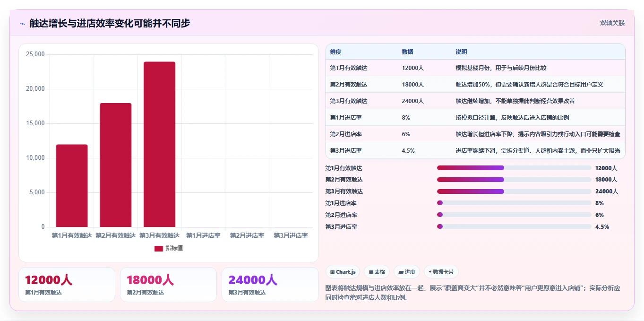Click the table value 18000人
The height and width of the screenshot is (321, 644).
pos(412,85)
